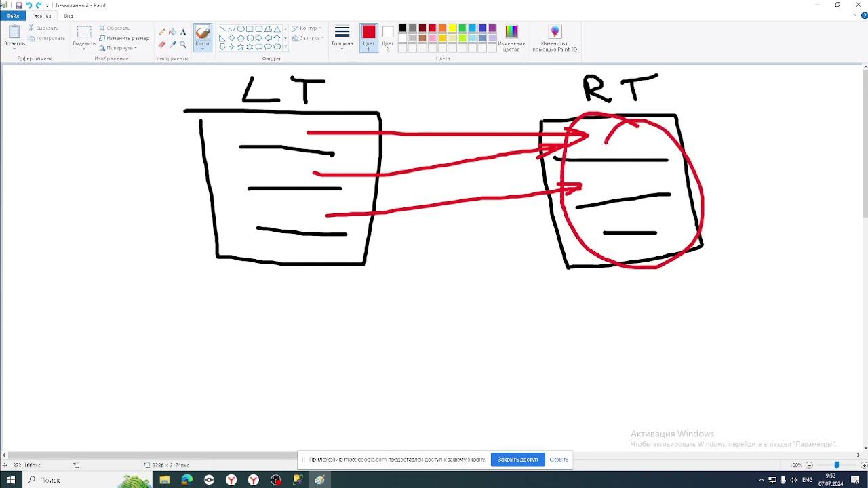Select Color 1 (Цвет 1) box
Screen dimensions: 868x488
369,38
